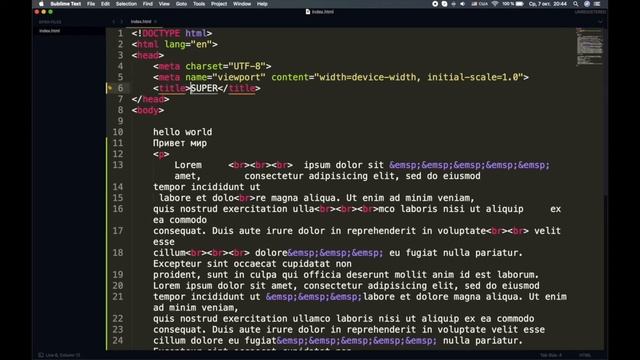The image size is (640, 360).
Task: Click the word SUPER in title
Action: pyautogui.click(x=204, y=88)
